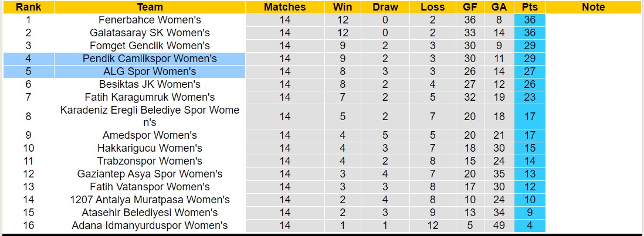Click the Loss column header
Screen dimensions: 644x236
[x=433, y=7]
